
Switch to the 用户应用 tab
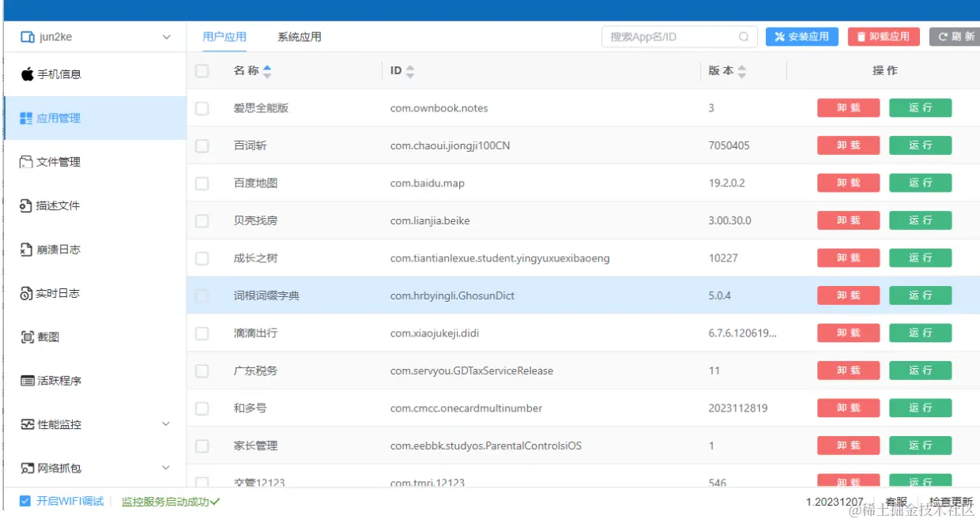[x=224, y=36]
